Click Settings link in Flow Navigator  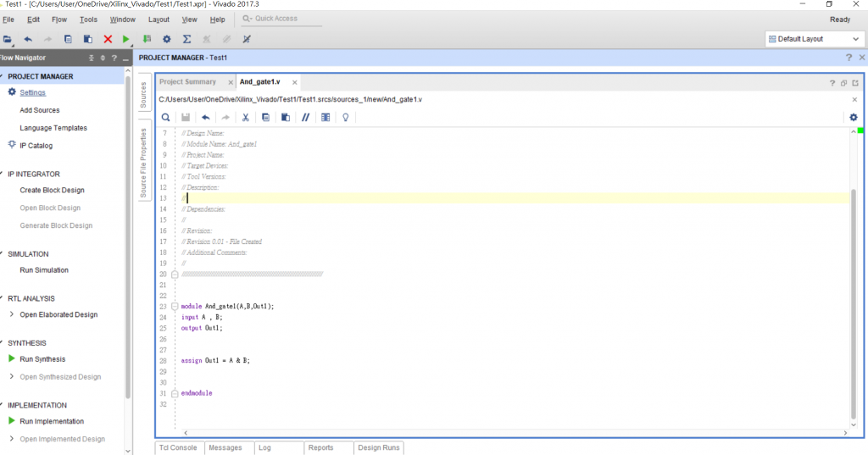click(33, 92)
